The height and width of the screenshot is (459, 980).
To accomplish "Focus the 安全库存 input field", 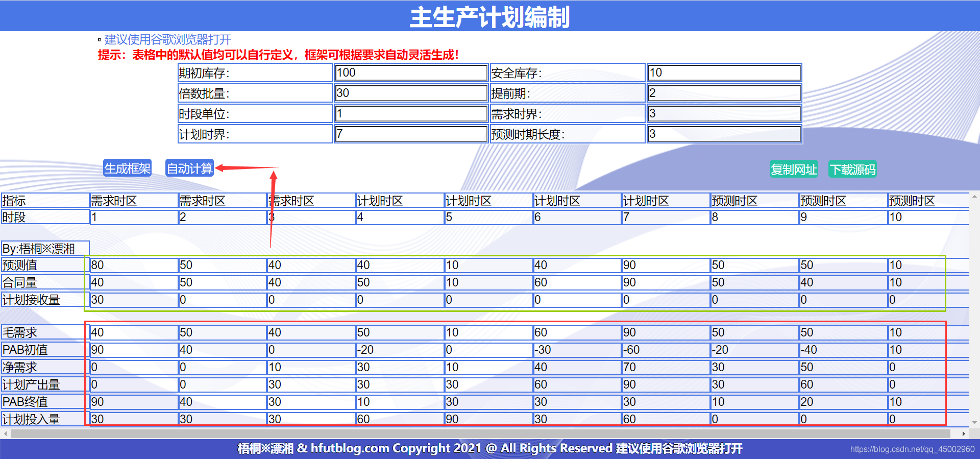I will (x=724, y=73).
